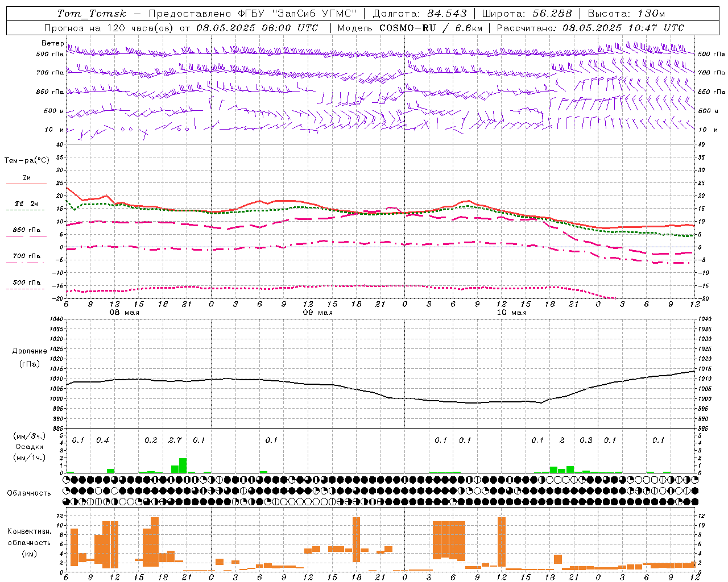Click the date label 09 мая
728x582 pixels.
pos(318,313)
